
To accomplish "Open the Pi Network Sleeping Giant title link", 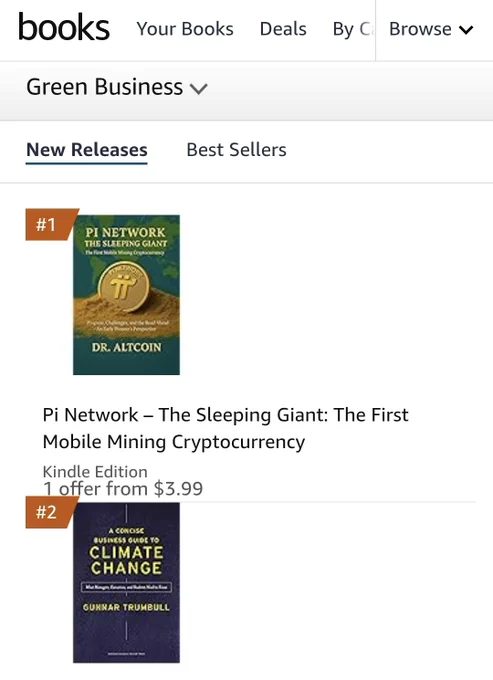I will (225, 428).
